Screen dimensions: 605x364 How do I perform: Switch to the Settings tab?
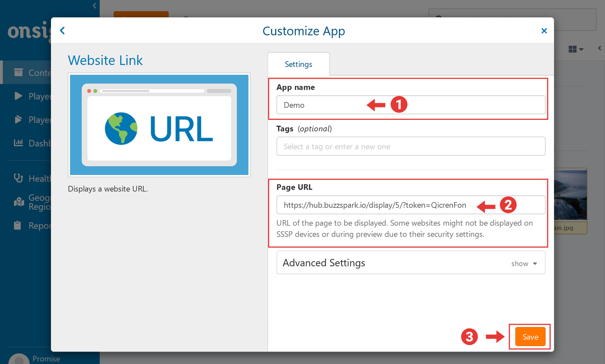298,64
